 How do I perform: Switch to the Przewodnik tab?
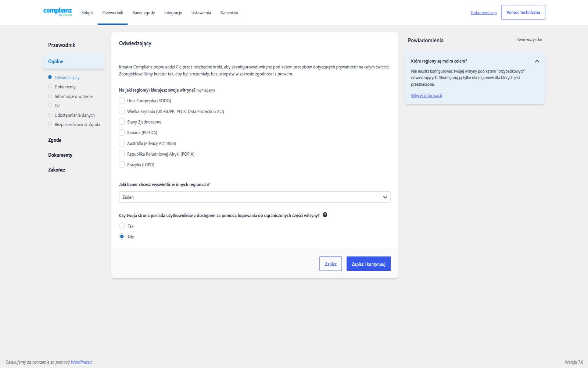click(x=112, y=13)
